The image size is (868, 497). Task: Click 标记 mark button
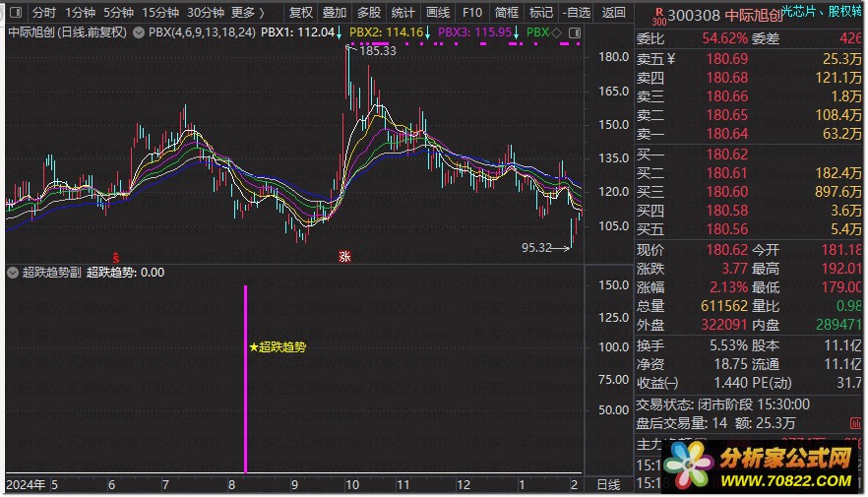(x=541, y=12)
